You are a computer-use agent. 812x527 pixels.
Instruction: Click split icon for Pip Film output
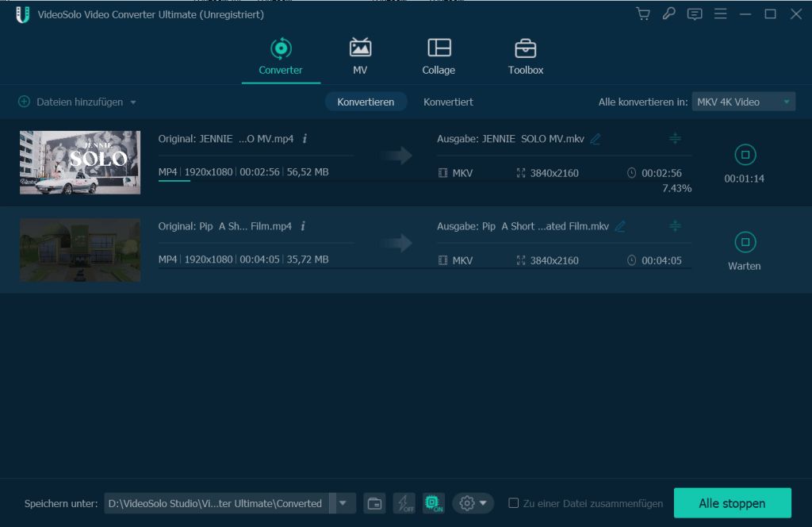coord(675,226)
